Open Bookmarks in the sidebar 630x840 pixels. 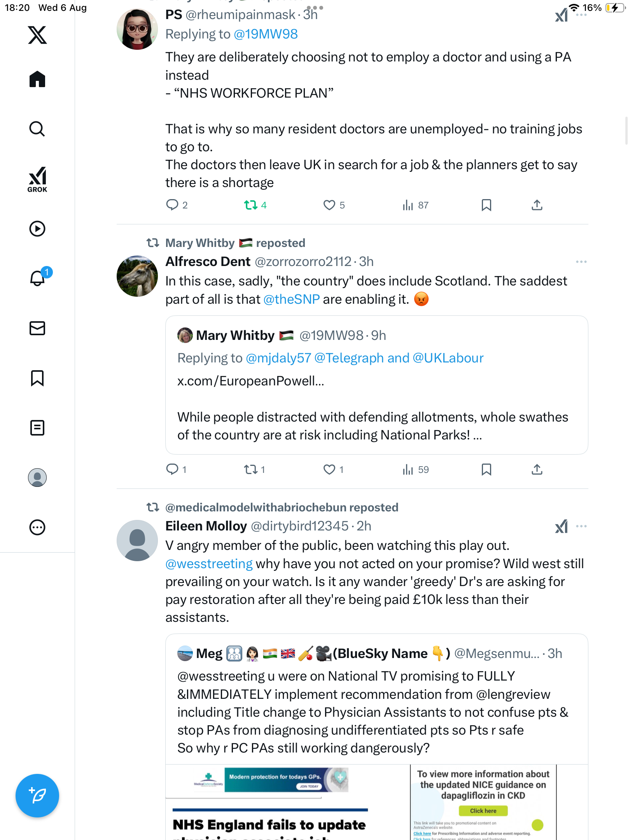[x=37, y=378]
